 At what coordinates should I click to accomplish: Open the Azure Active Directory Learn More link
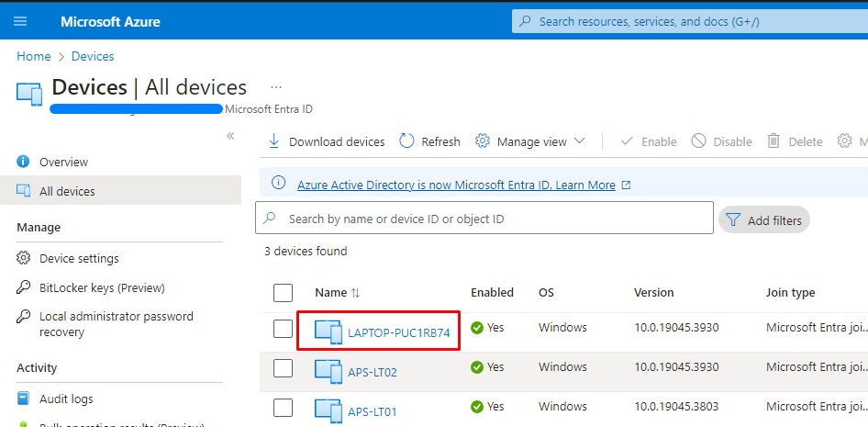click(x=456, y=185)
